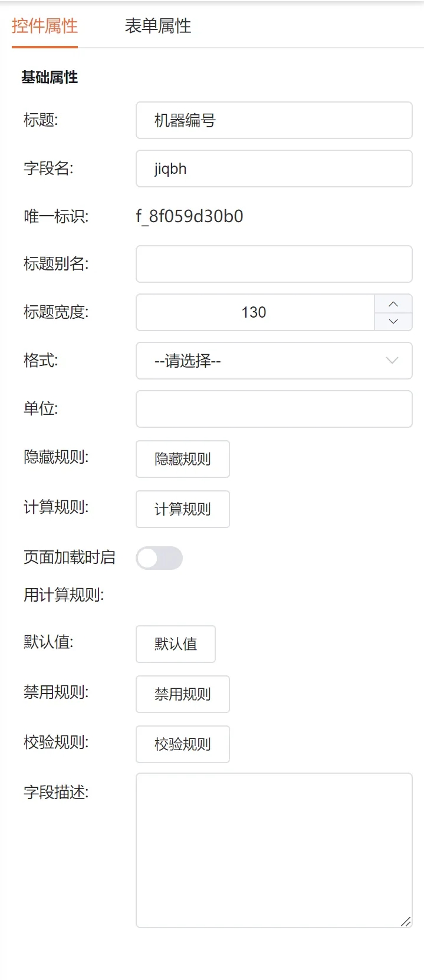Viewport: 424px width, 980px height.
Task: Focus the 字段名 field containing jiqbh
Action: pos(274,169)
